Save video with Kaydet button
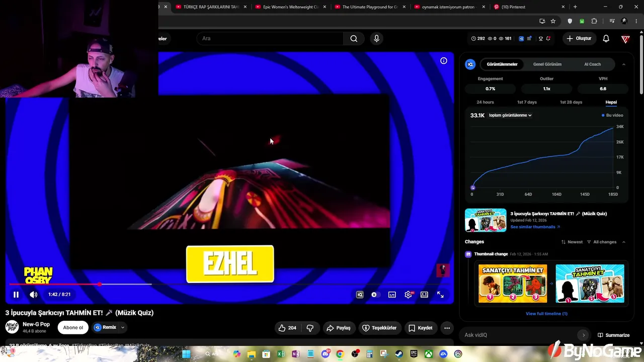 click(421, 328)
